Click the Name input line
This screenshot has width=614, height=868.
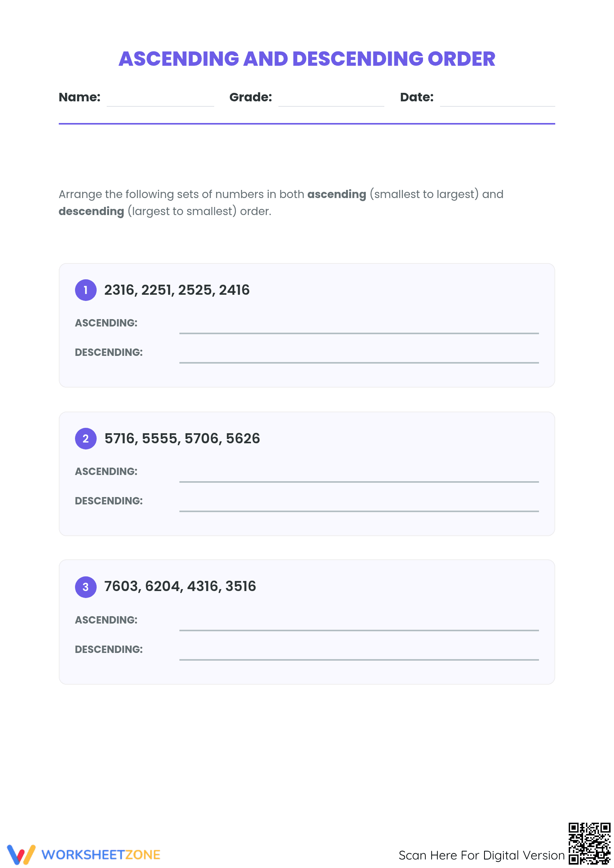click(160, 106)
